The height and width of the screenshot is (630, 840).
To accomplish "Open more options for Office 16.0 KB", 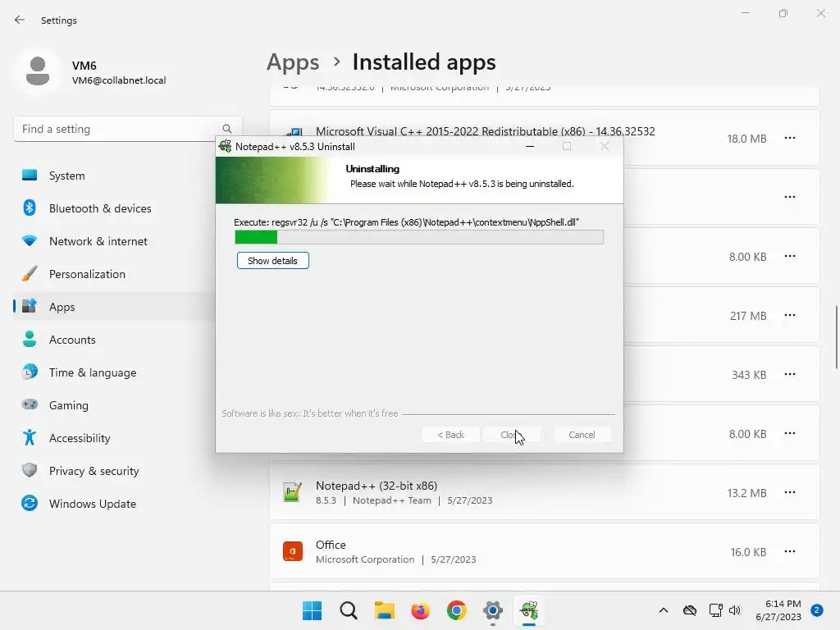I will tap(790, 551).
